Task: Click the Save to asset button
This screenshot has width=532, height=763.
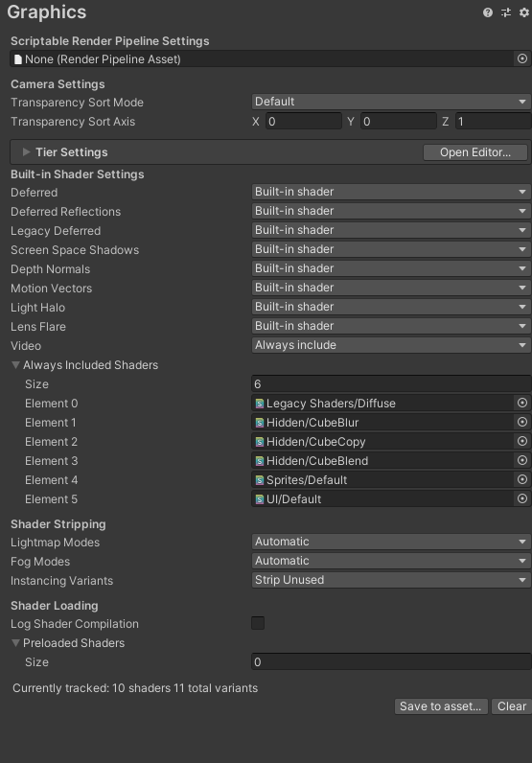Action: [441, 706]
